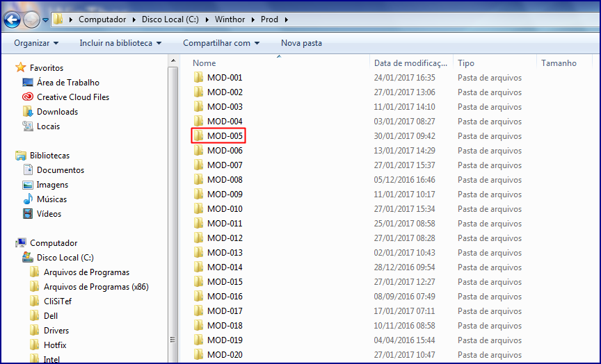Viewport: 601px width, 364px height.
Task: Select the MOD-016 folder name
Action: 225,296
